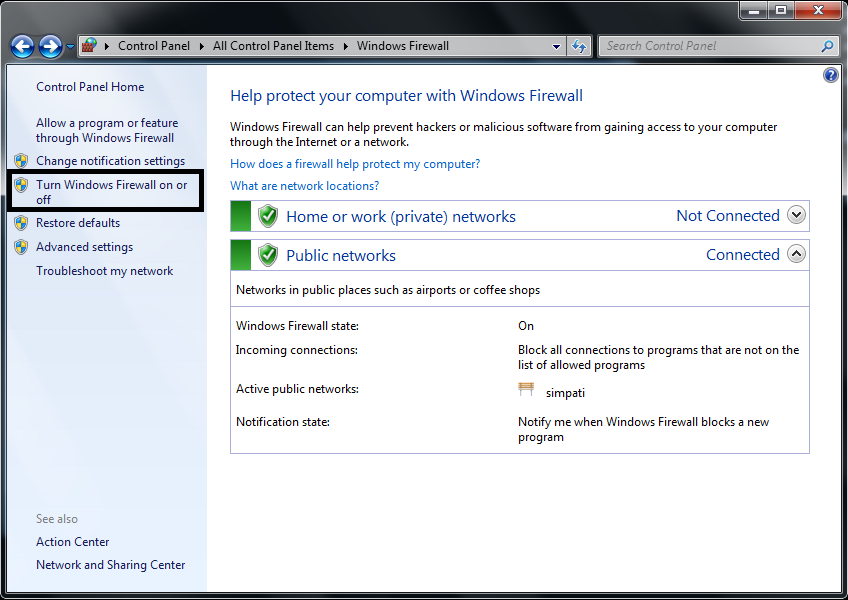
Task: Open Network and Sharing Center link
Action: coord(110,565)
